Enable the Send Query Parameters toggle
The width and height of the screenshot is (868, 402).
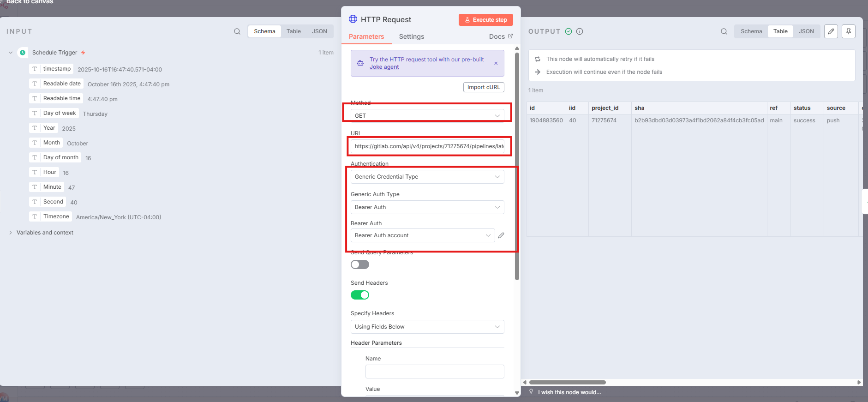[360, 264]
